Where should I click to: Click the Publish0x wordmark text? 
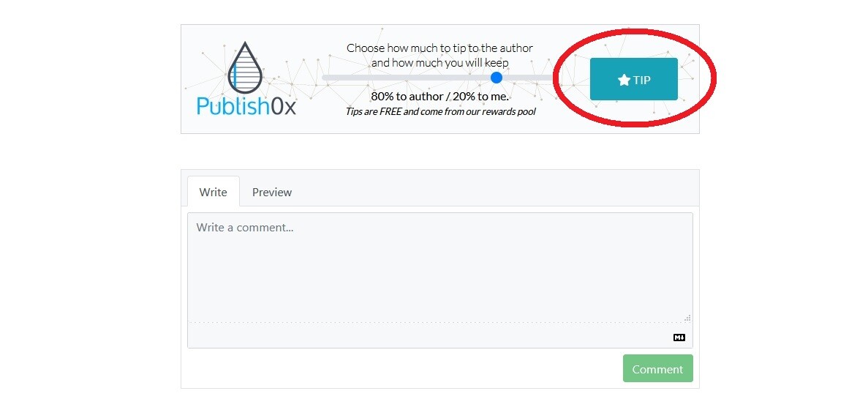tap(246, 105)
